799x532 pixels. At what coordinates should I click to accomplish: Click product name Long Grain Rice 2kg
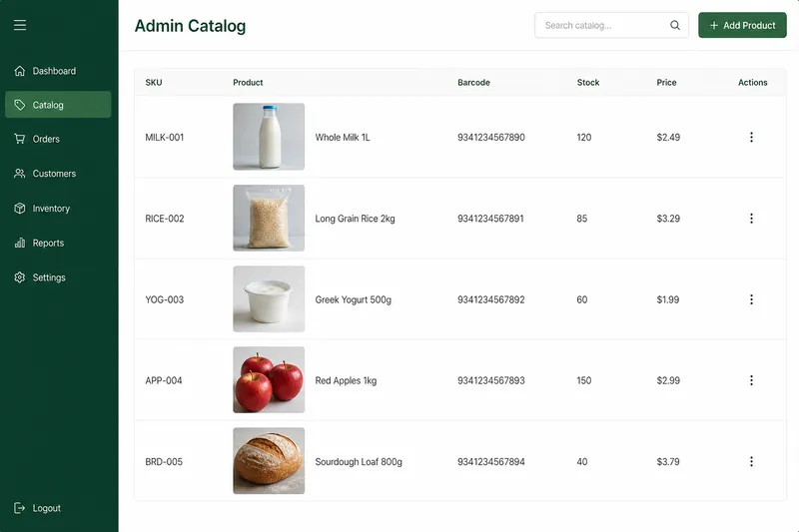tap(355, 219)
